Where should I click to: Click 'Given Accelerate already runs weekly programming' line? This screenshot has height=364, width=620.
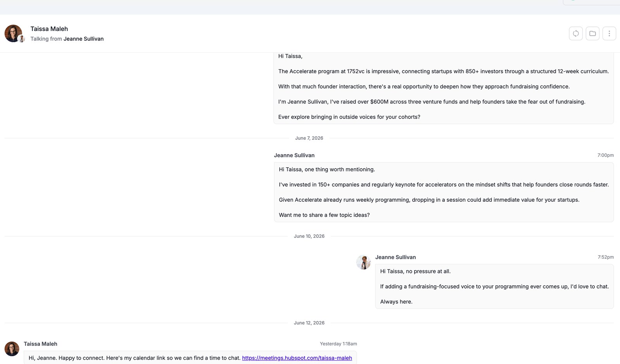(x=429, y=200)
